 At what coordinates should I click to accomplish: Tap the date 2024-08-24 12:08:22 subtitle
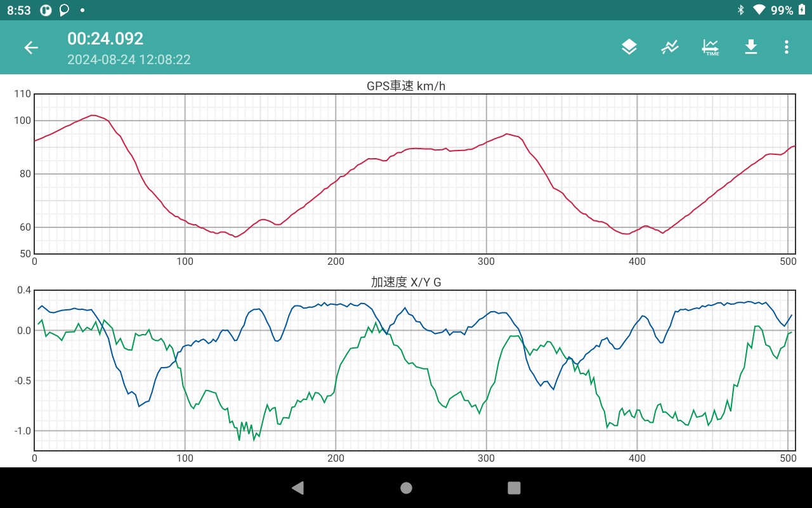pos(129,60)
